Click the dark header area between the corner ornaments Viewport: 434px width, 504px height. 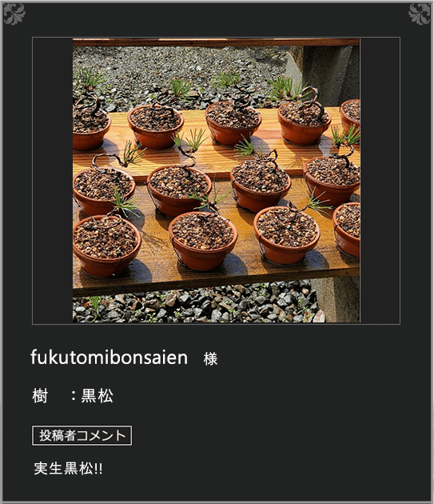217,18
